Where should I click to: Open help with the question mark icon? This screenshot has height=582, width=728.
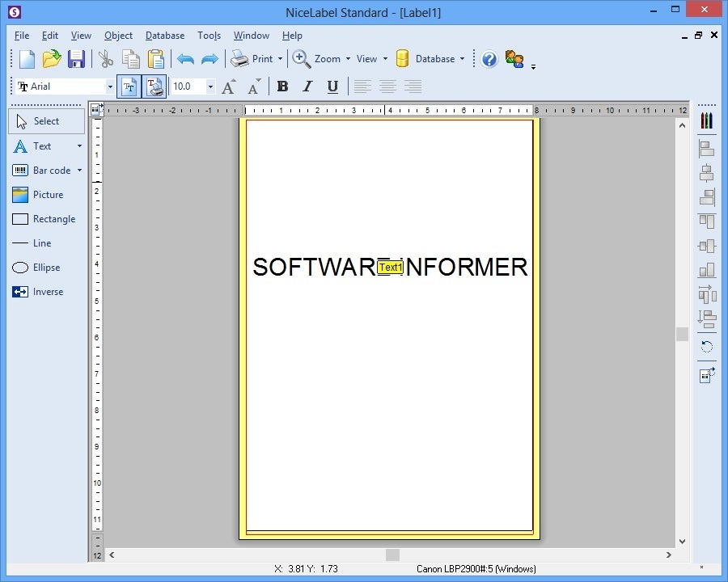click(489, 59)
